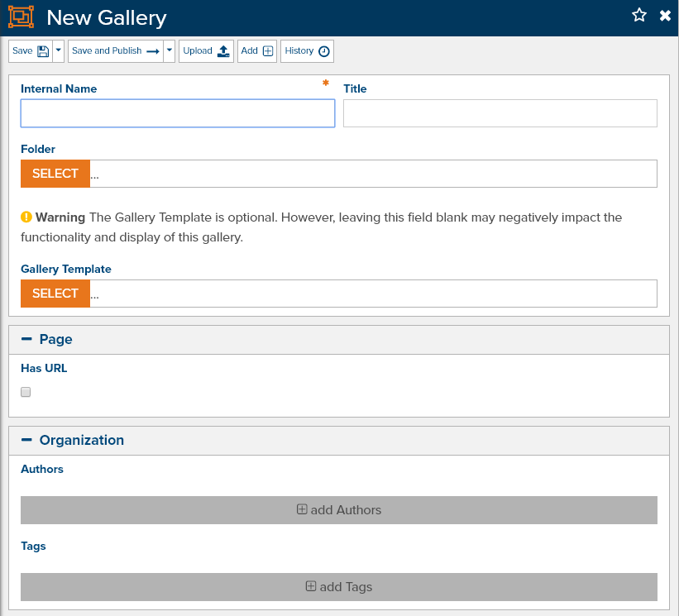Image resolution: width=679 pixels, height=616 pixels.
Task: Collapse the Page section
Action: click(x=26, y=339)
